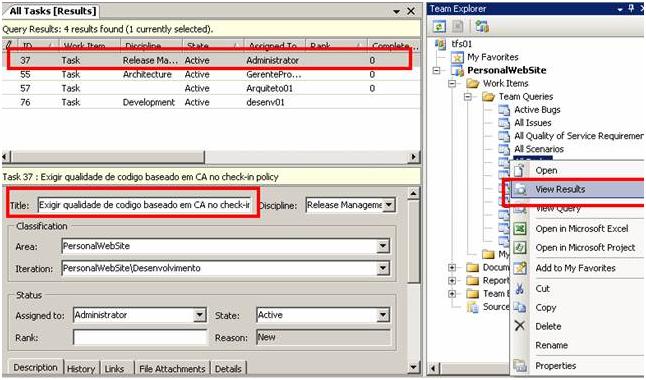Image resolution: width=646 pixels, height=380 pixels.
Task: Click the empty Rank input field
Action: pyautogui.click(x=140, y=337)
